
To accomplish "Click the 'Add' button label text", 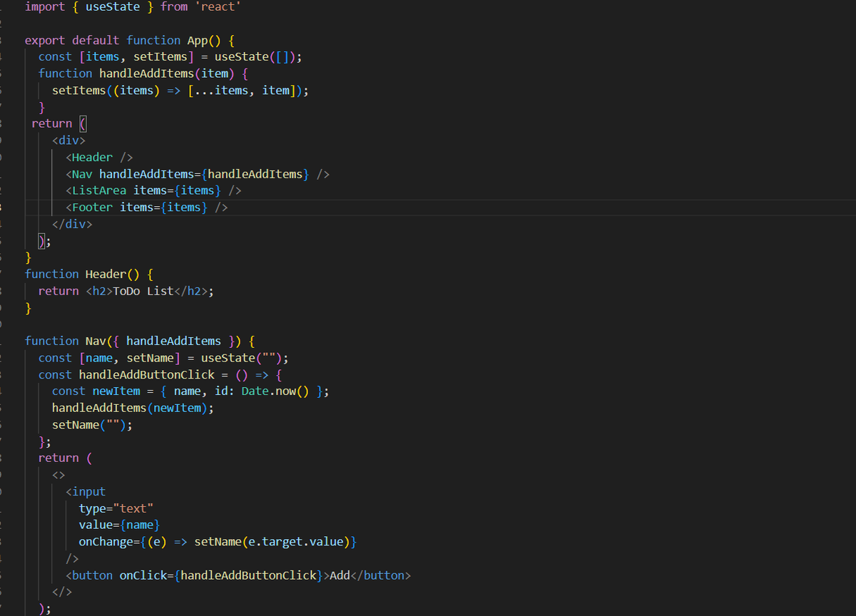I will [340, 575].
